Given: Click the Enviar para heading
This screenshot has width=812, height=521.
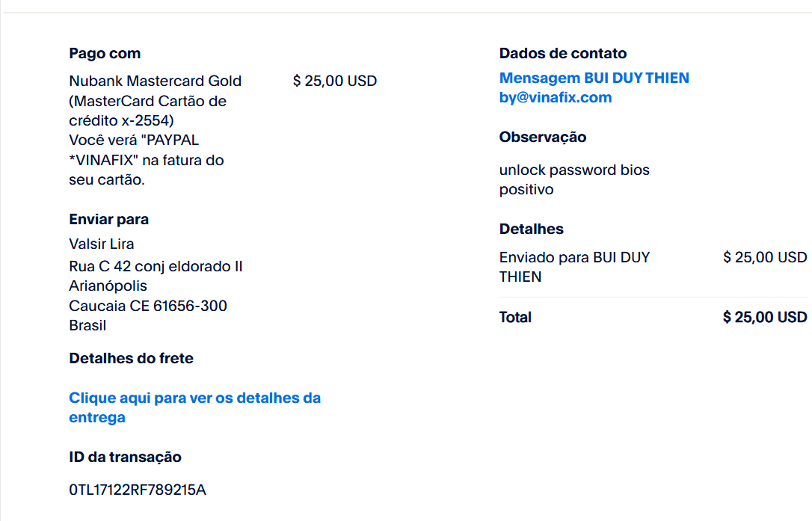Looking at the screenshot, I should (x=108, y=219).
